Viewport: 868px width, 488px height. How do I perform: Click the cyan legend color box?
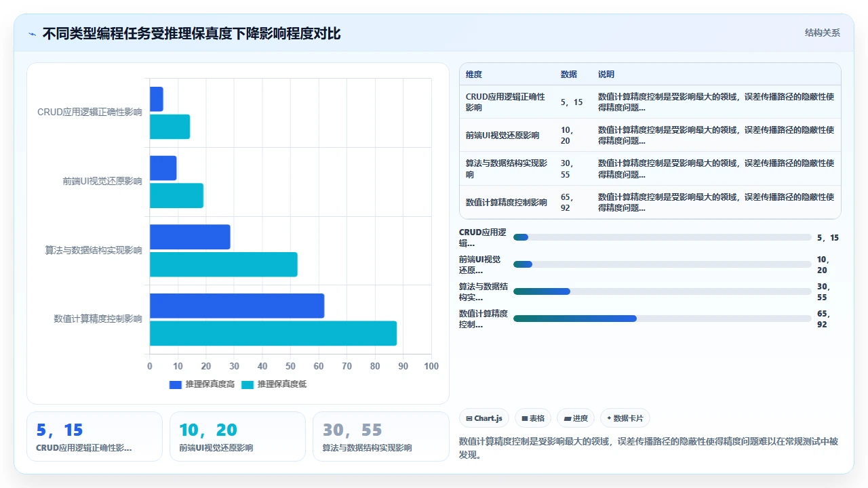[x=248, y=384]
